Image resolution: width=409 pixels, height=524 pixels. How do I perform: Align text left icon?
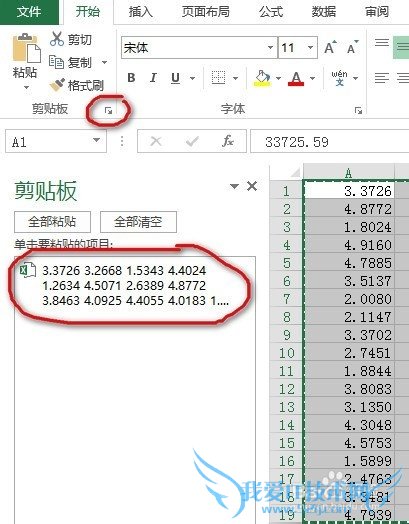pos(382,78)
